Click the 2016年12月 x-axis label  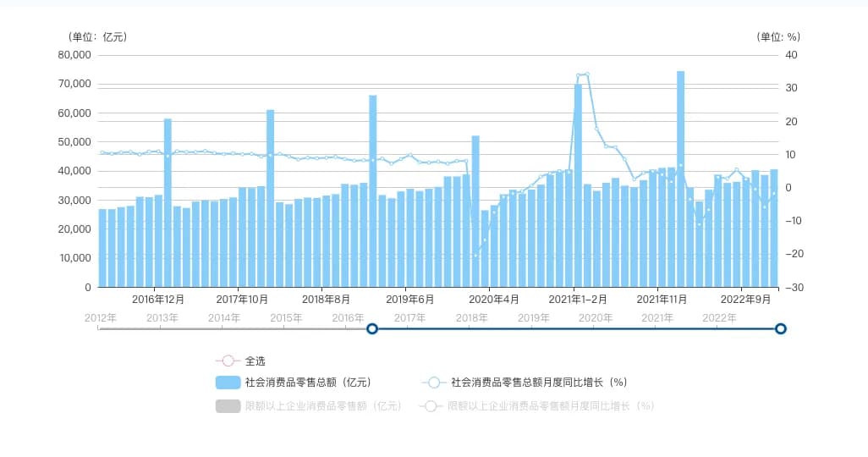click(157, 300)
